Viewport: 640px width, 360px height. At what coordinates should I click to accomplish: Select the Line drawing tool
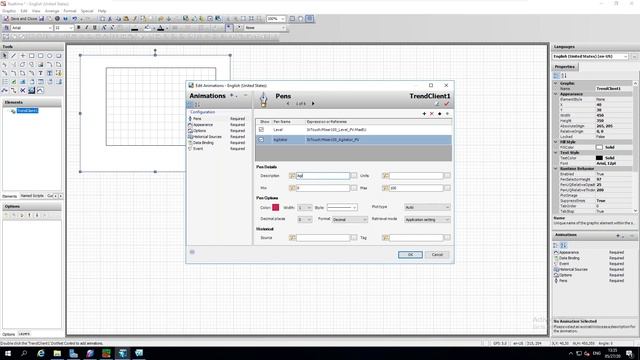[14, 56]
